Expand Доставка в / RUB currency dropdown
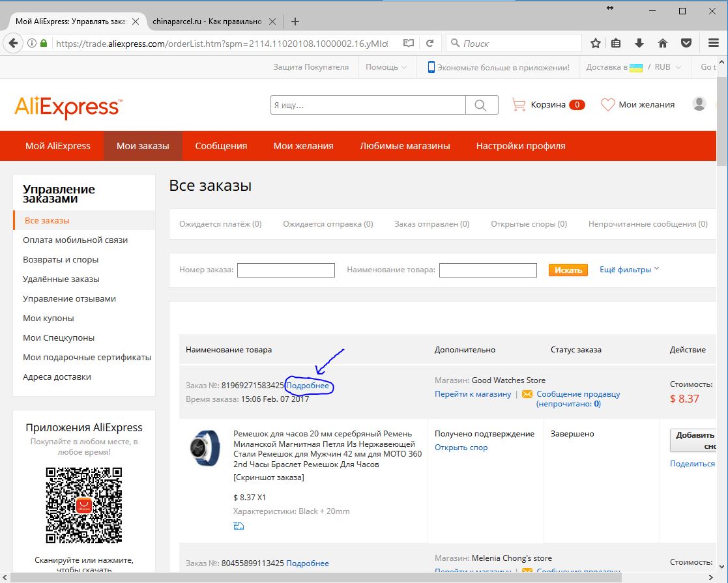The width and height of the screenshot is (728, 583). 633,67
